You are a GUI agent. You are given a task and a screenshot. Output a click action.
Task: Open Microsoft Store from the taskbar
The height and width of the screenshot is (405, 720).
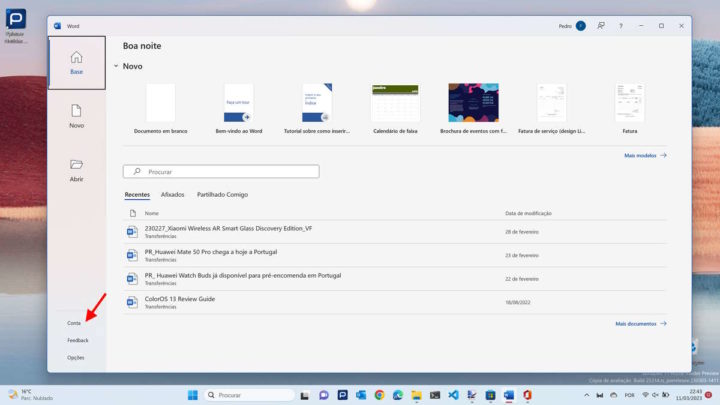click(x=490, y=395)
